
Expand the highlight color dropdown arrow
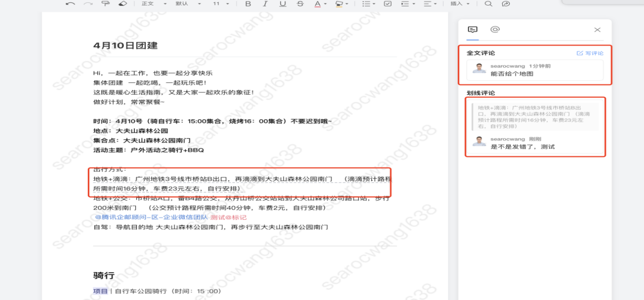point(346,4)
